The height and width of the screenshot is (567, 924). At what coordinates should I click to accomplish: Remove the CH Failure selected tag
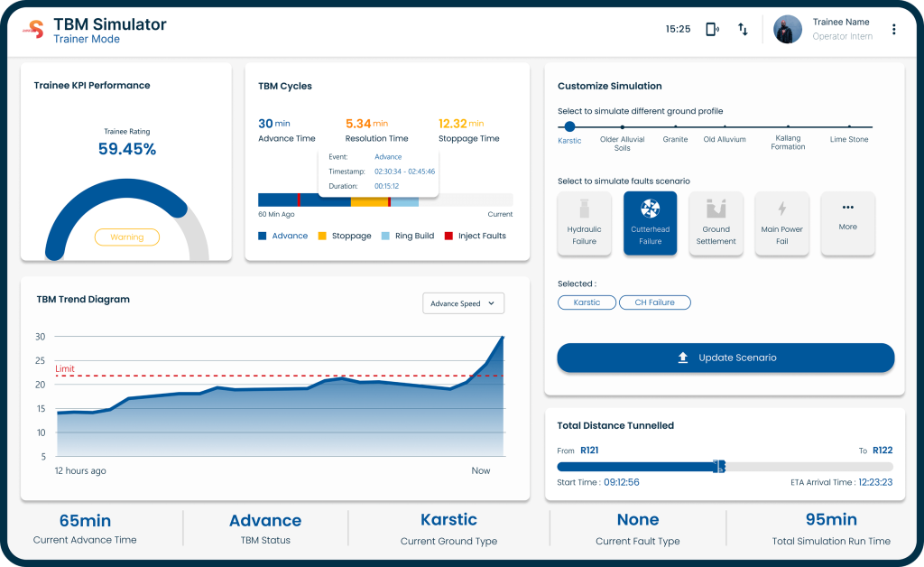pos(654,302)
